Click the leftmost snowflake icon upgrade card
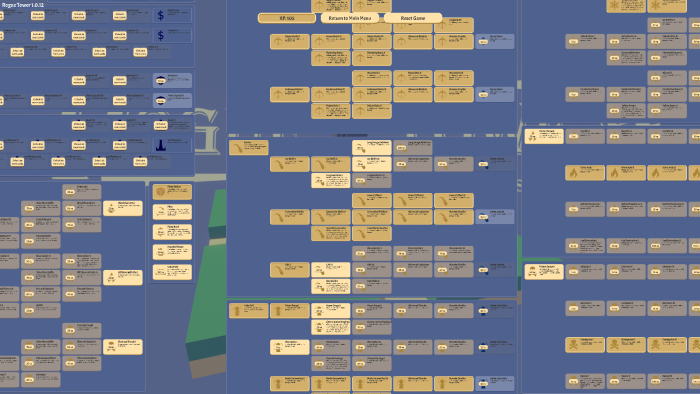700x394 pixels. pos(626,5)
